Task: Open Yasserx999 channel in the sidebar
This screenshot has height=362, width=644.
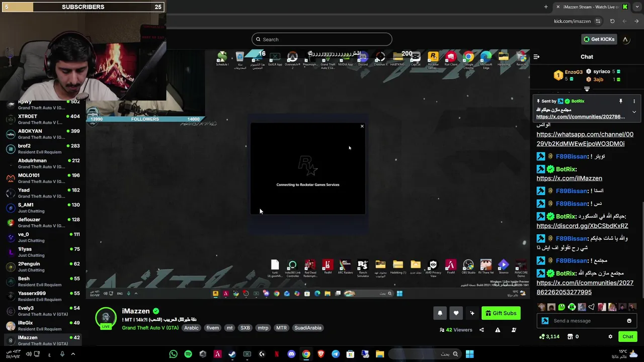Action: (43, 296)
